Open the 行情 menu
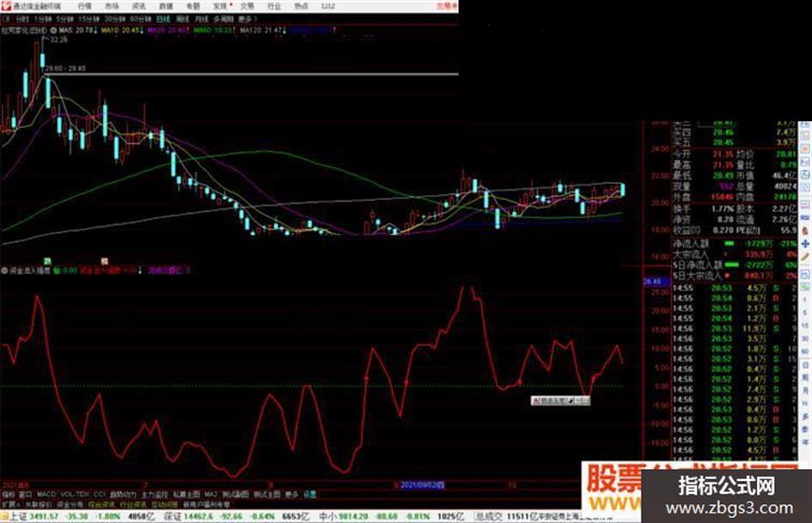 (x=84, y=6)
